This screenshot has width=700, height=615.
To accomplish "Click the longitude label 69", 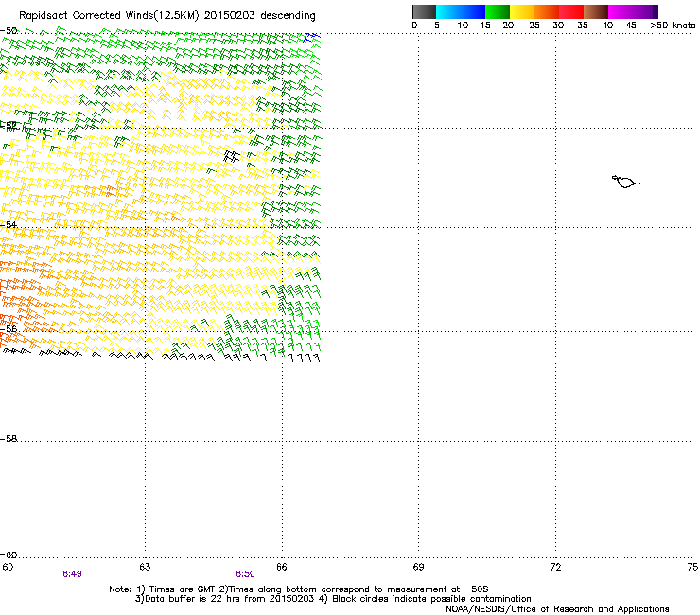I will click(x=418, y=567).
